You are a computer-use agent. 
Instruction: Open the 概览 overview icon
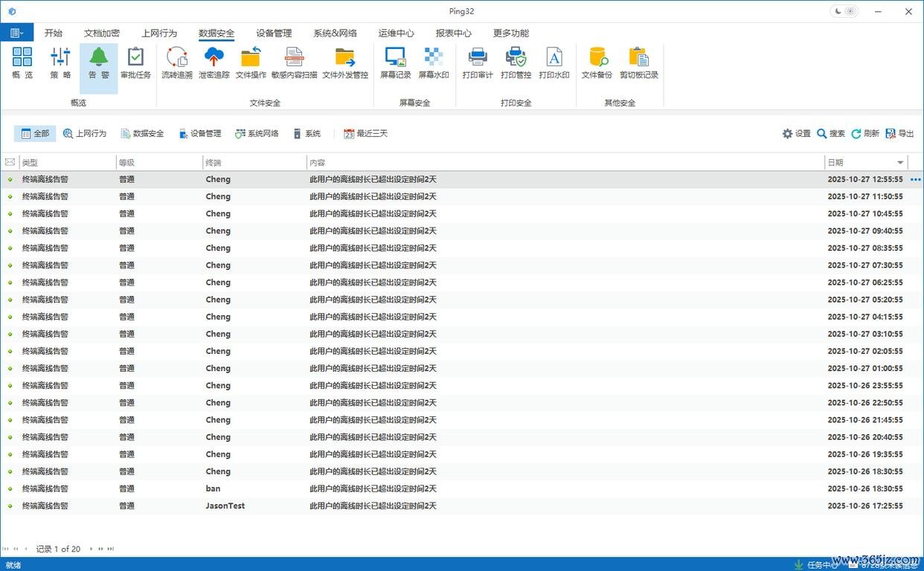[22, 63]
